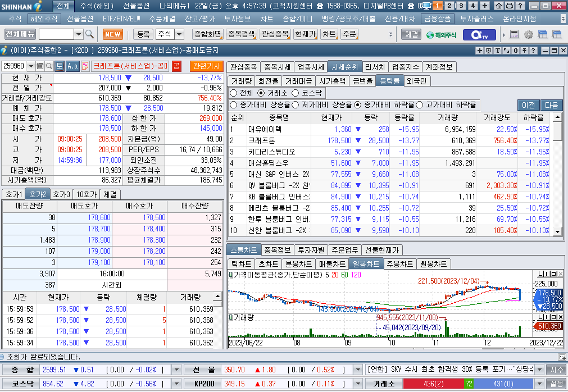Screen dimensions: 568x392
Task: Open the calculator icon in toolbar
Action: click(x=515, y=34)
